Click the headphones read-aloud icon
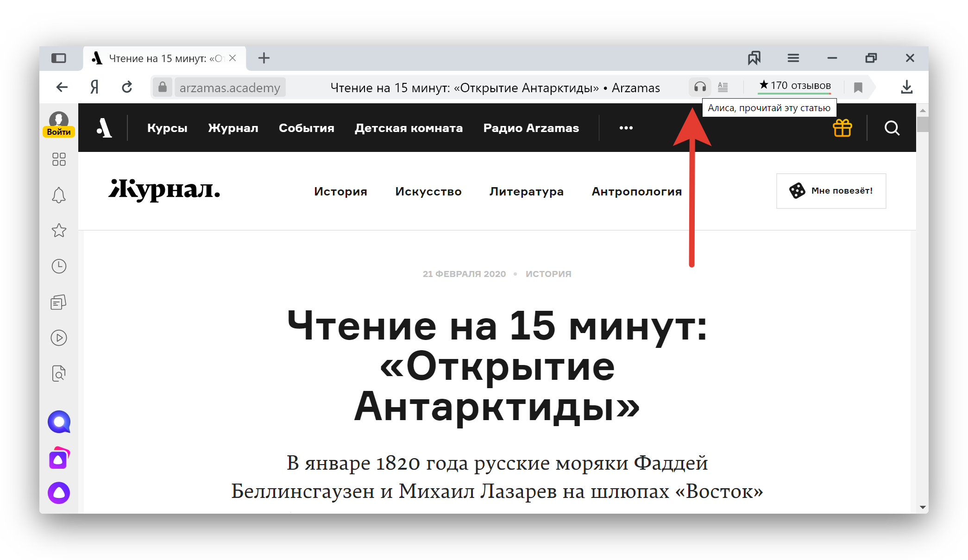This screenshot has width=968, height=560. point(700,87)
